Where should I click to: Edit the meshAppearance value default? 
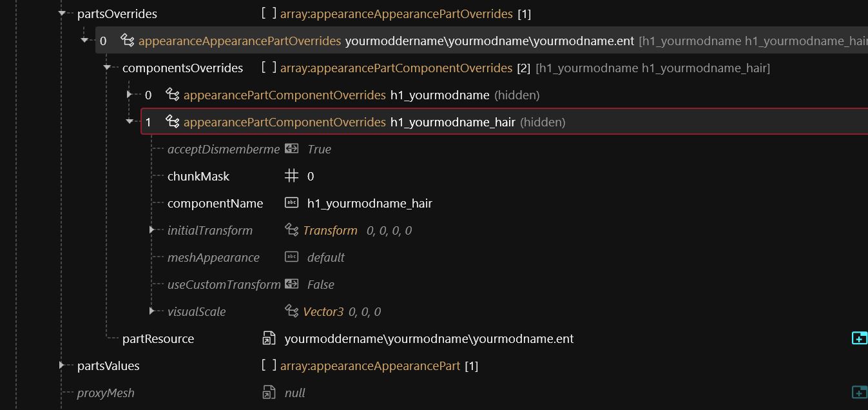(325, 257)
